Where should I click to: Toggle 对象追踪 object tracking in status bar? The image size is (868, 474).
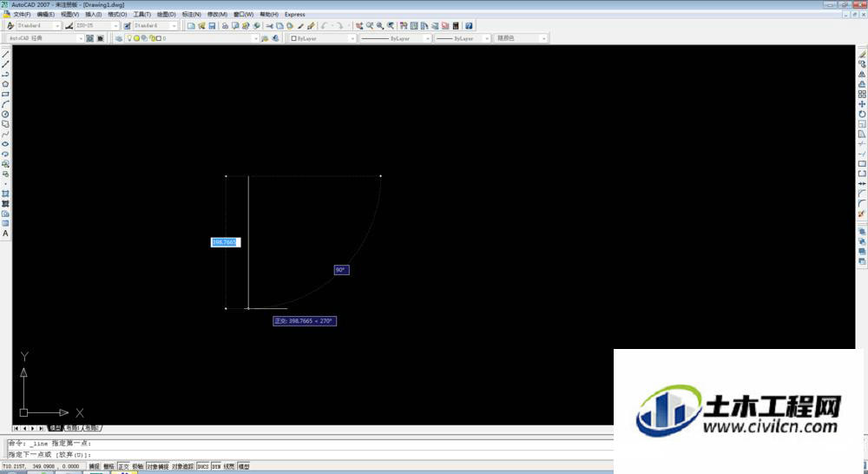click(x=183, y=467)
